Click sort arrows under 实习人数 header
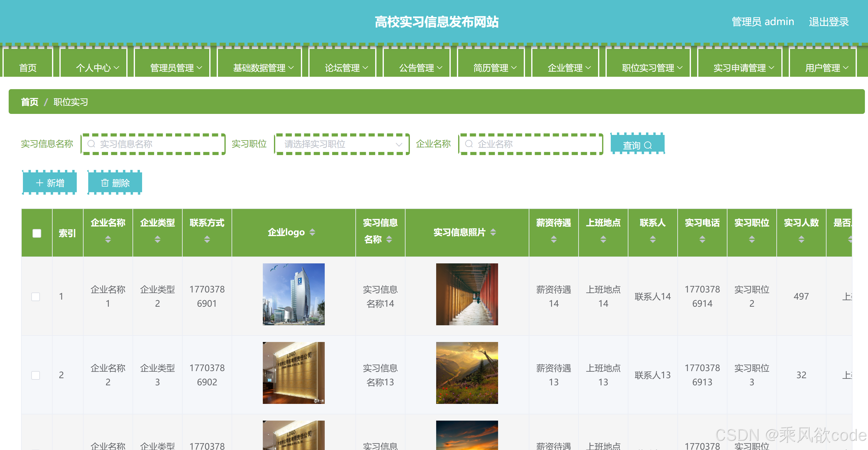The width and height of the screenshot is (868, 450). pyautogui.click(x=801, y=240)
